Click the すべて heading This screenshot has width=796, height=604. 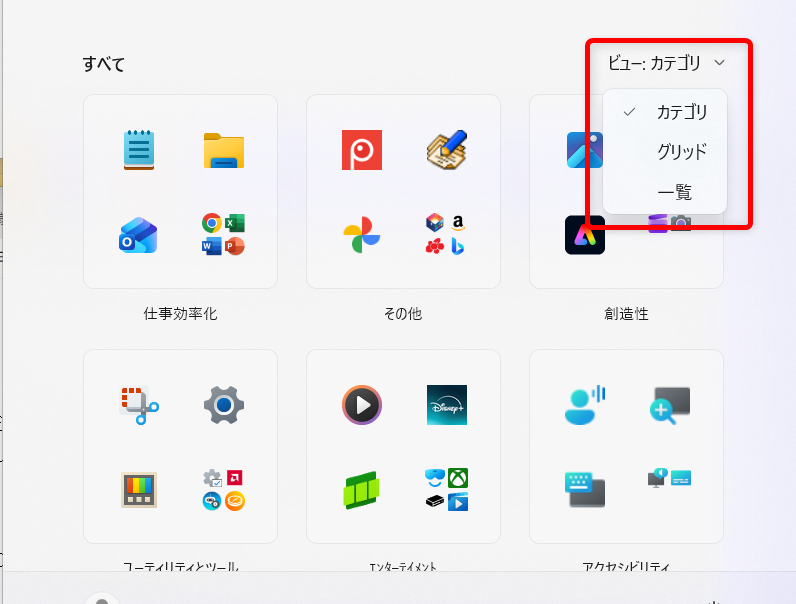[104, 64]
